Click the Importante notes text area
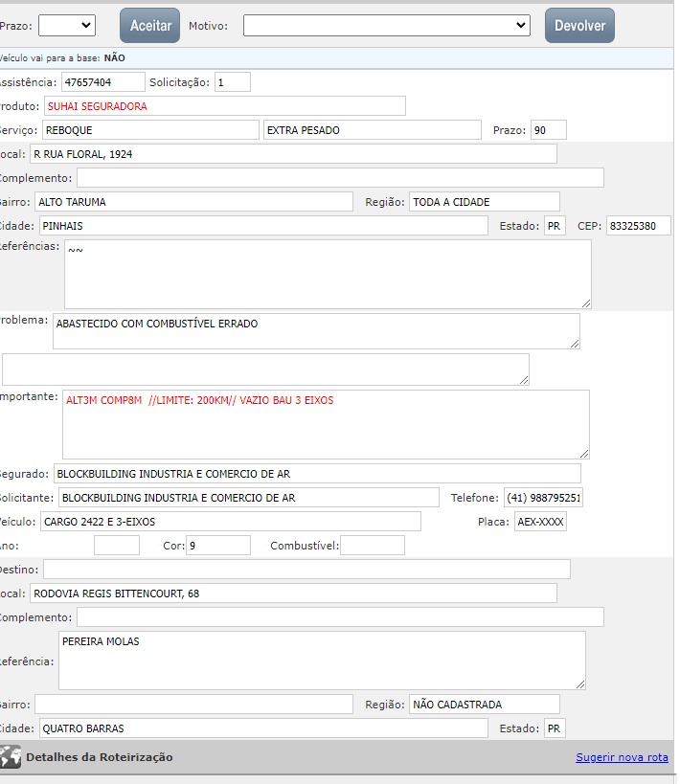 click(x=325, y=424)
